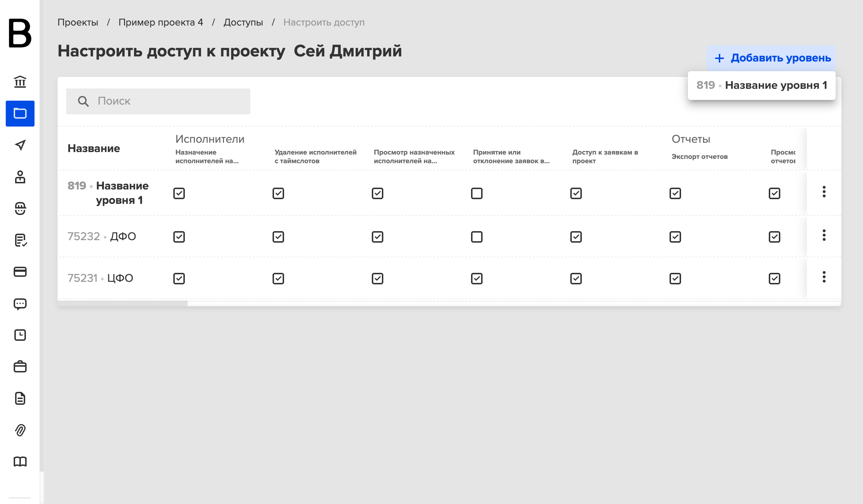Uncheck Экспорт отчетов for ЦФО row
The width and height of the screenshot is (863, 504).
click(675, 279)
